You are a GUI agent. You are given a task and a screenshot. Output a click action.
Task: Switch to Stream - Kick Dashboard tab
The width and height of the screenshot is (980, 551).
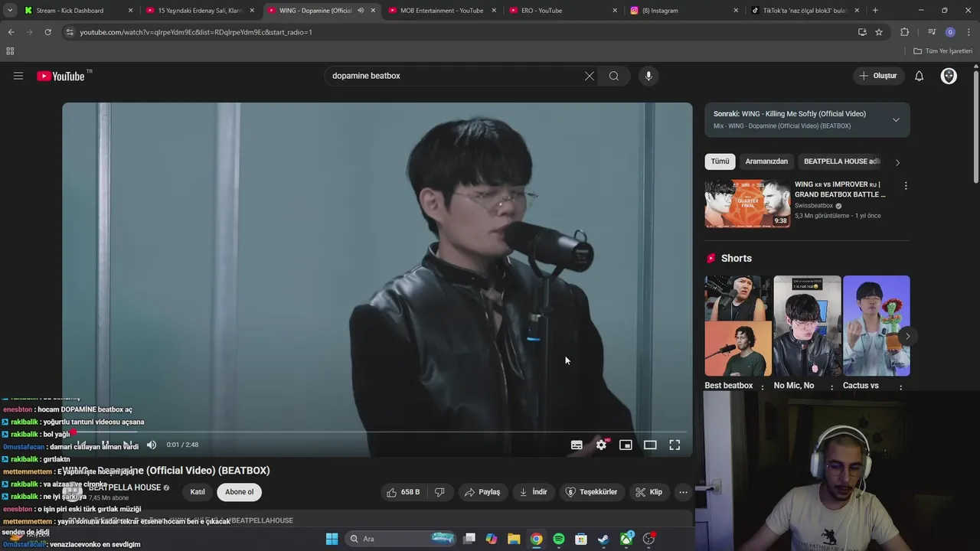[78, 10]
